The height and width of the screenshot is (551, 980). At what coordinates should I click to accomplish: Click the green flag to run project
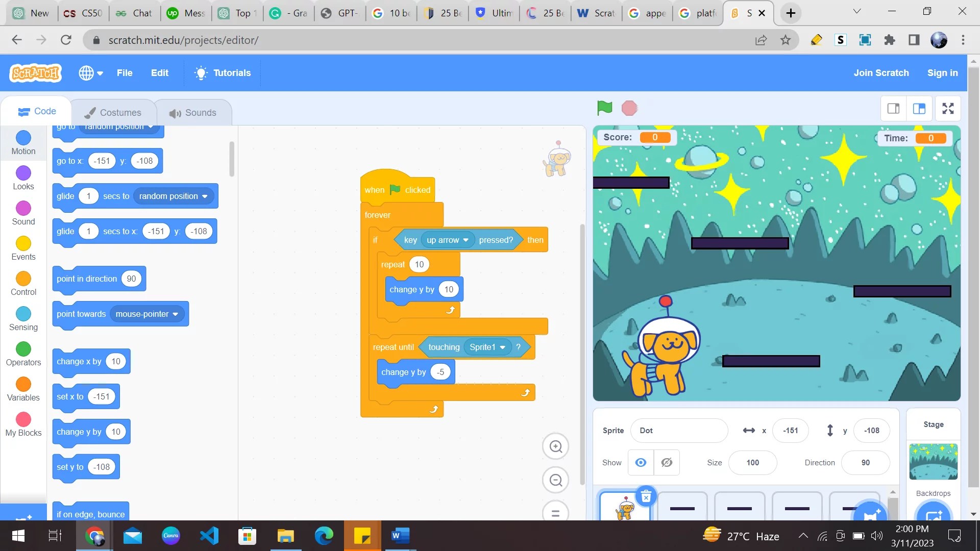604,108
